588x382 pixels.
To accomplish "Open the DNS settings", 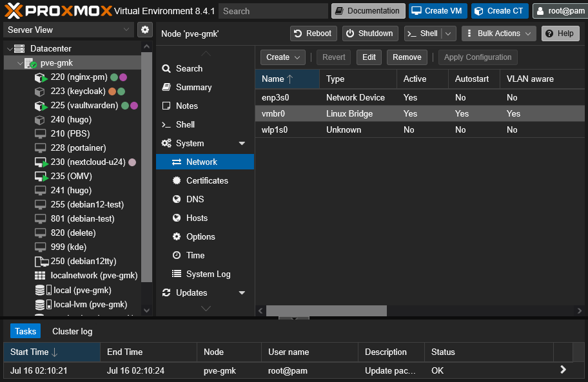I will pos(205,199).
